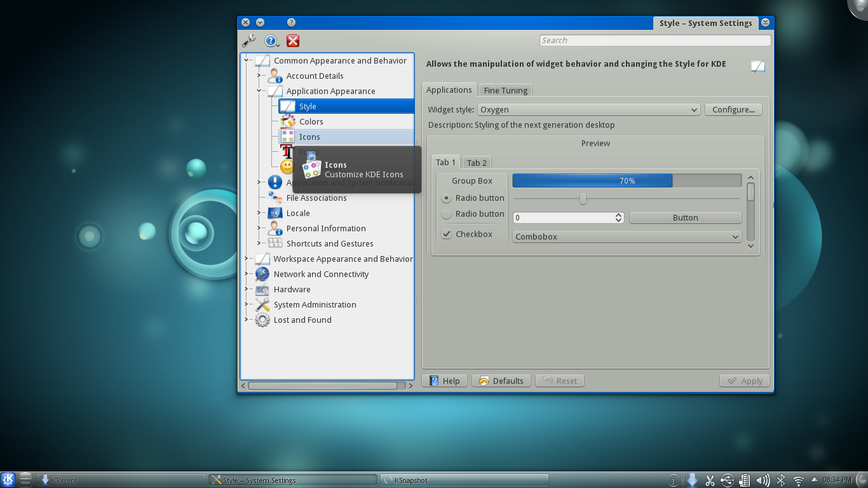Open the preview Combobox dropdown
Viewport: 868px width, 488px height.
[x=627, y=236]
